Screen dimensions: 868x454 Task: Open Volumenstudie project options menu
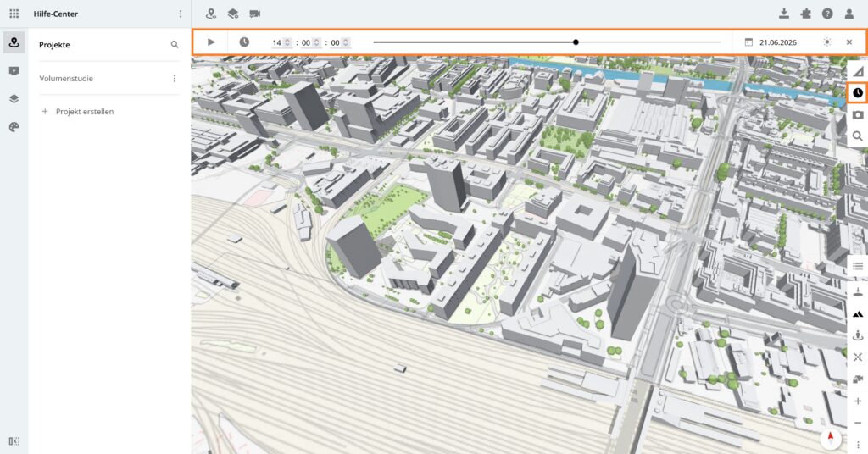click(x=175, y=78)
